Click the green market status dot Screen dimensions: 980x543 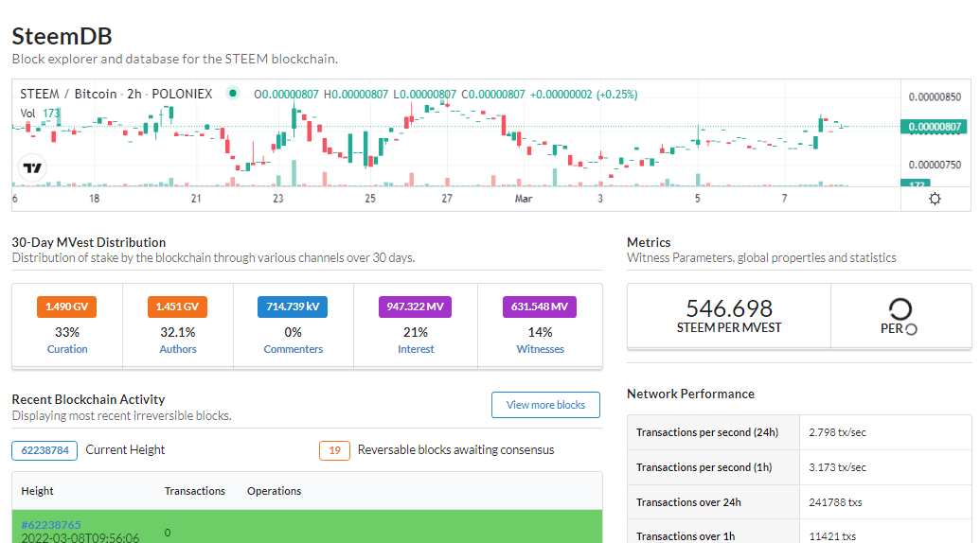coord(233,94)
